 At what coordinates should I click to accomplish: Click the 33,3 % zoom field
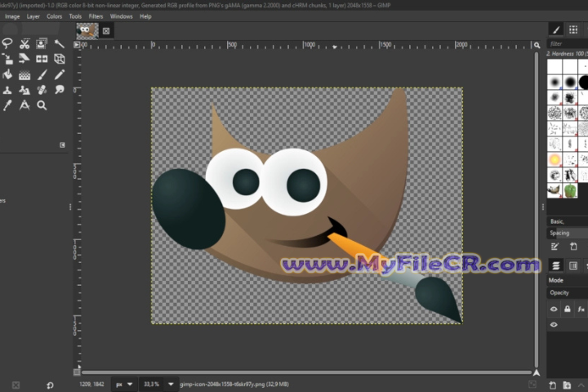coord(152,384)
